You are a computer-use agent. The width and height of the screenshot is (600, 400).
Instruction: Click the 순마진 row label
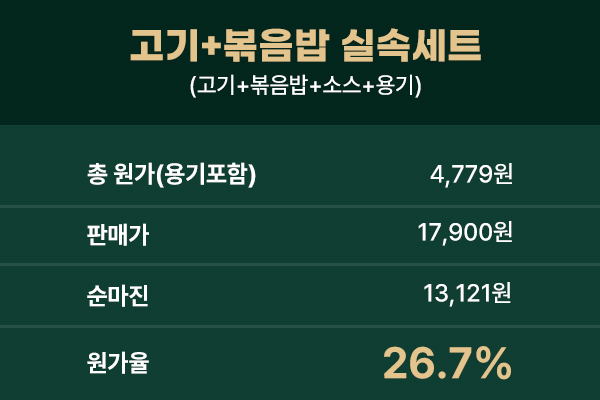(117, 296)
